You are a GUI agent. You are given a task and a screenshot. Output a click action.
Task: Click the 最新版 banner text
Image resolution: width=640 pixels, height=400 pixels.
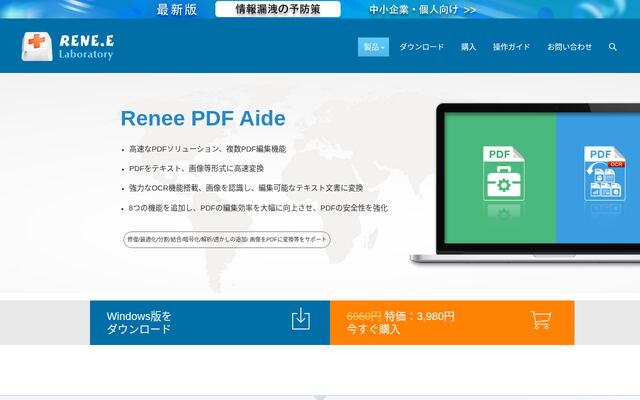tap(177, 9)
